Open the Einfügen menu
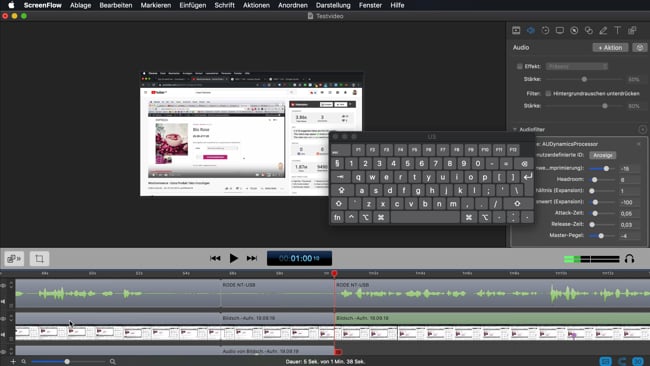650x366 pixels. [x=193, y=5]
